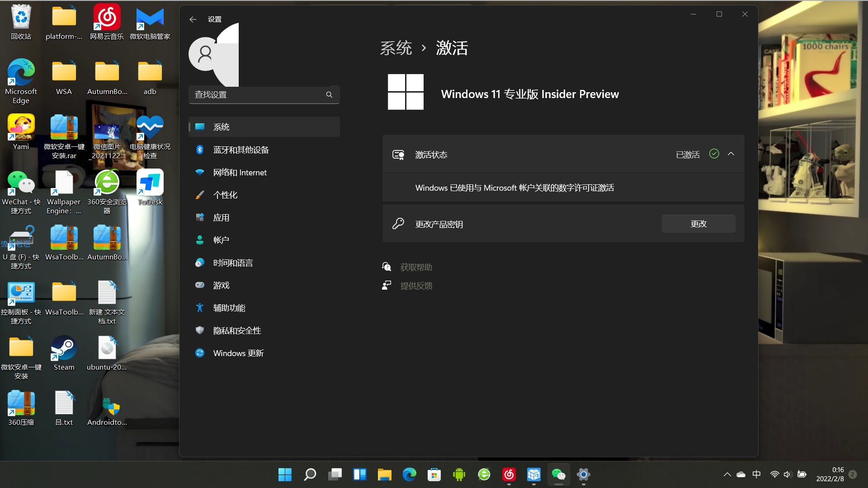The height and width of the screenshot is (488, 868).
Task: Open 时间和语言 settings
Action: pos(264,263)
